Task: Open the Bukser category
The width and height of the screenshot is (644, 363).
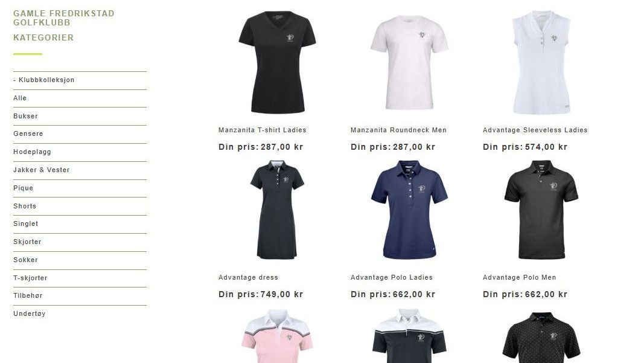Action: click(25, 117)
